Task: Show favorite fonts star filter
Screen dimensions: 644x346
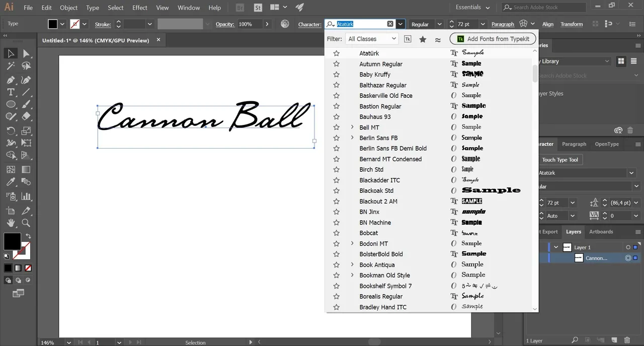Action: [x=423, y=39]
